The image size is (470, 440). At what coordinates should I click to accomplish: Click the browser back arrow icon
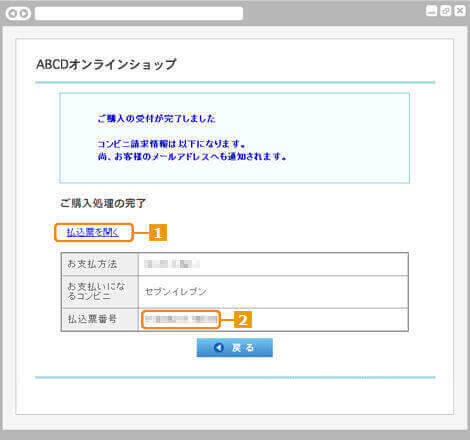tap(13, 14)
